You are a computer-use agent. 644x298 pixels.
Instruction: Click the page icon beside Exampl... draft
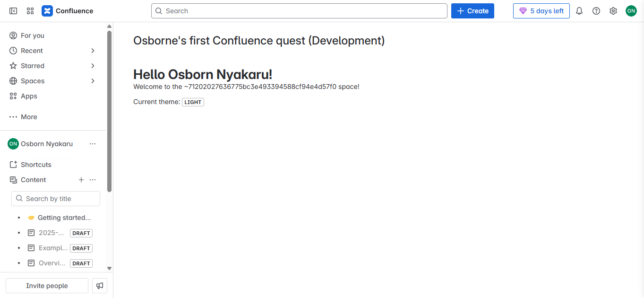tap(31, 248)
